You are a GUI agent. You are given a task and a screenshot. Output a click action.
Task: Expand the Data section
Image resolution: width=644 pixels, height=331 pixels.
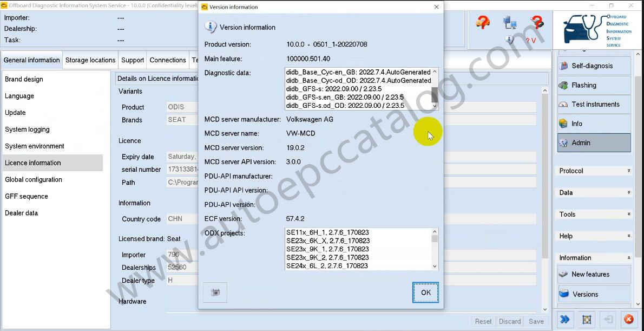[595, 192]
